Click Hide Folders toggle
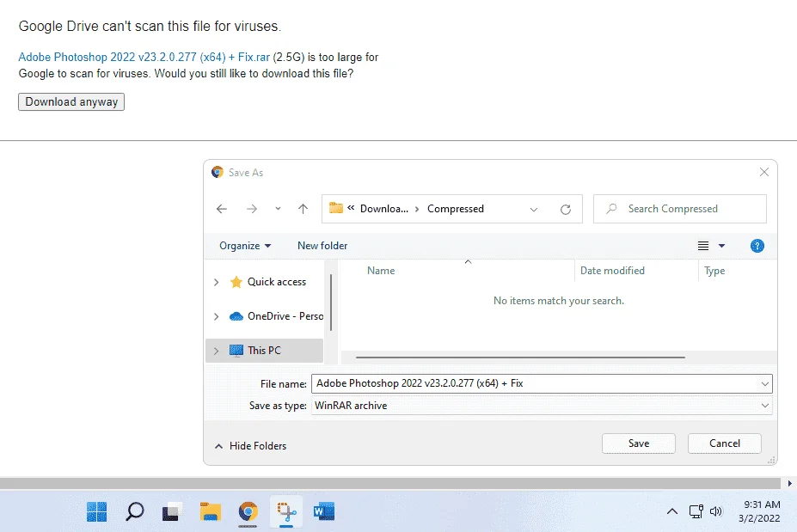Screen dimensions: 797x532 250,445
